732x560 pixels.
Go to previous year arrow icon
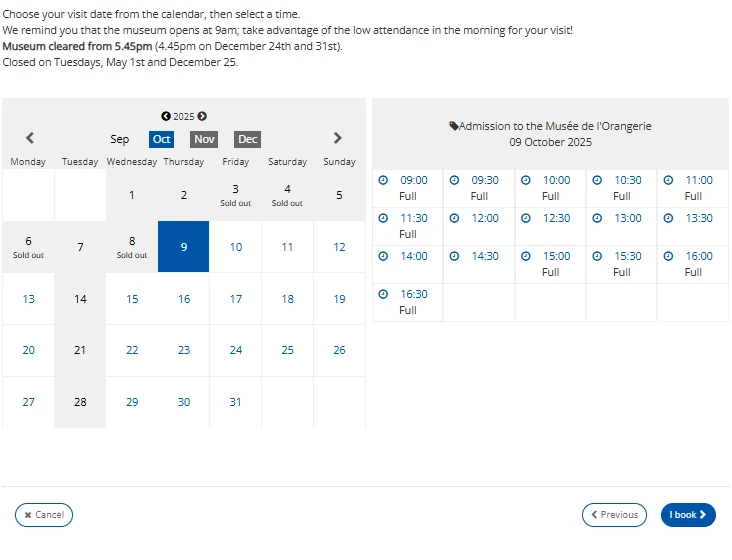click(166, 117)
